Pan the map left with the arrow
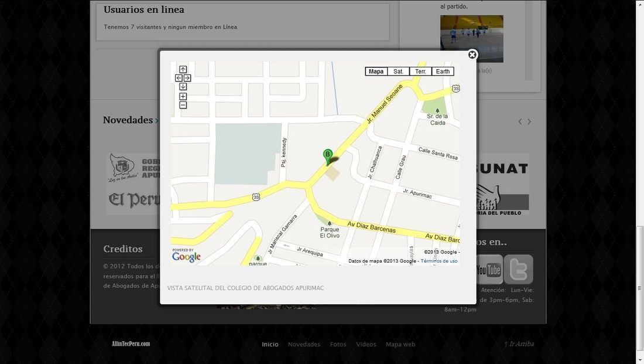644x364 pixels. tap(179, 78)
